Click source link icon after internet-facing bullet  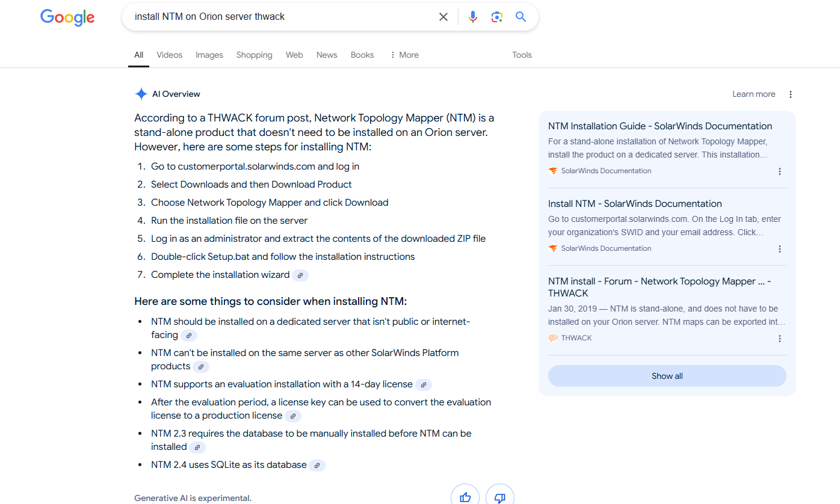point(189,336)
